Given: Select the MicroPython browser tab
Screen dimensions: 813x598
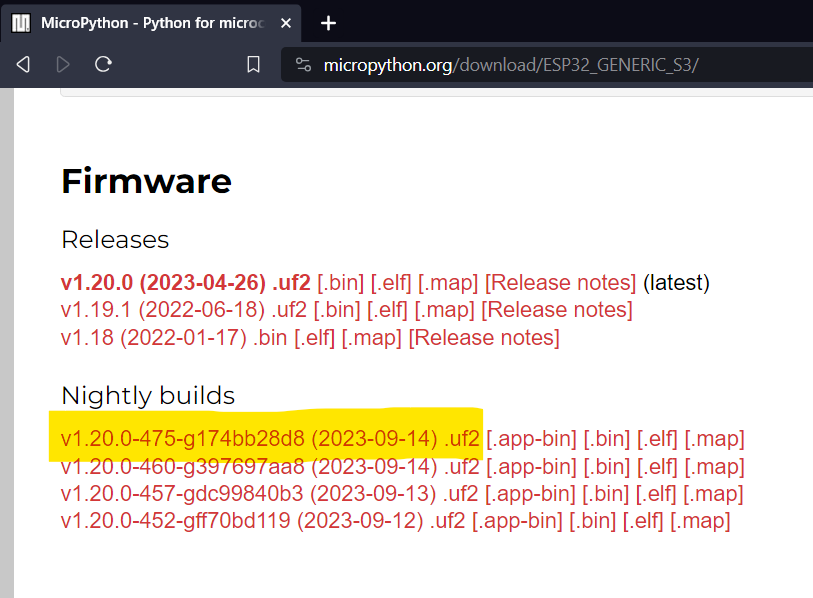Looking at the screenshot, I should tap(151, 23).
